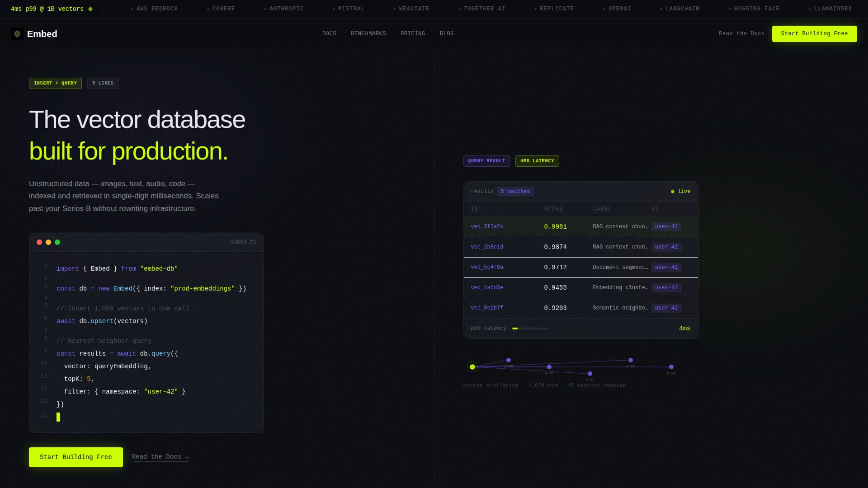This screenshot has width=868, height=488.
Task: Click Cohere in the top ticker
Action: point(221,9)
